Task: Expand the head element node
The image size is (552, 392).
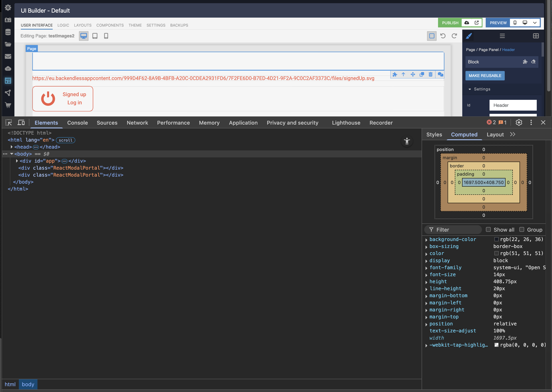Action: [12, 147]
